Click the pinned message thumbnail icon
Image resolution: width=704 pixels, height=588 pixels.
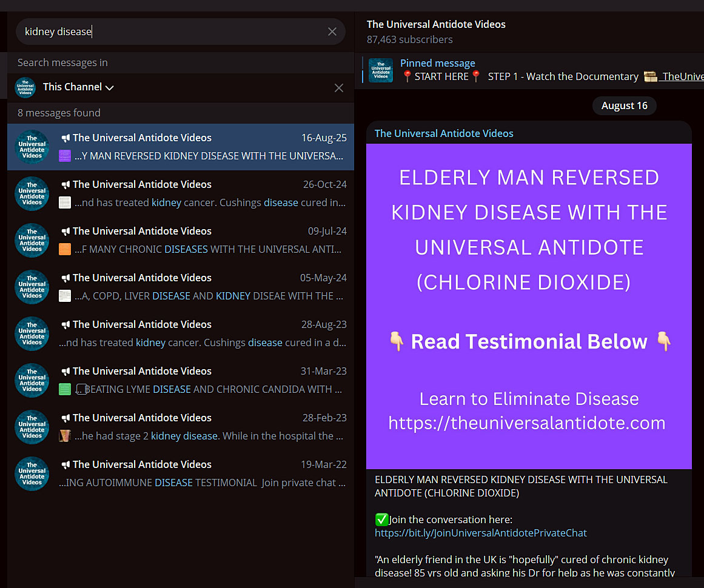(x=381, y=70)
